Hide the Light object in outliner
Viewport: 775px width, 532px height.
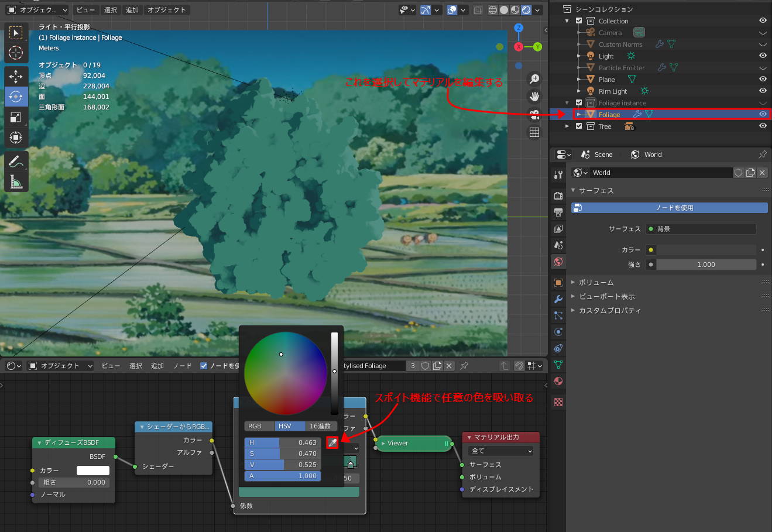point(763,56)
